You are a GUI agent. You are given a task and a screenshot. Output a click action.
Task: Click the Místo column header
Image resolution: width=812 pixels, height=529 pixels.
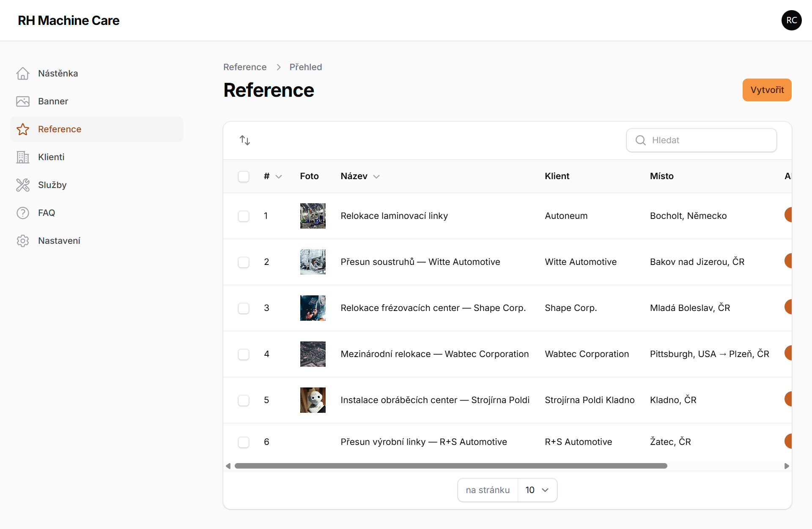[x=662, y=176]
